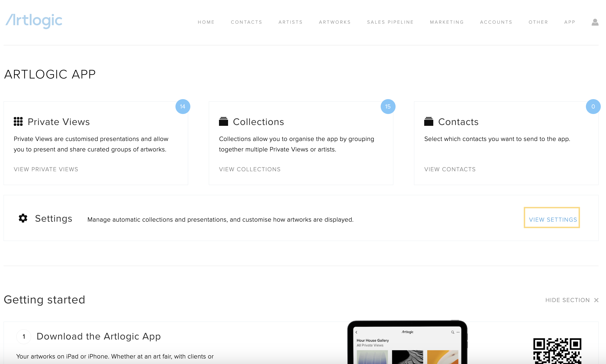Open the Home menu
The height and width of the screenshot is (364, 606).
(206, 22)
